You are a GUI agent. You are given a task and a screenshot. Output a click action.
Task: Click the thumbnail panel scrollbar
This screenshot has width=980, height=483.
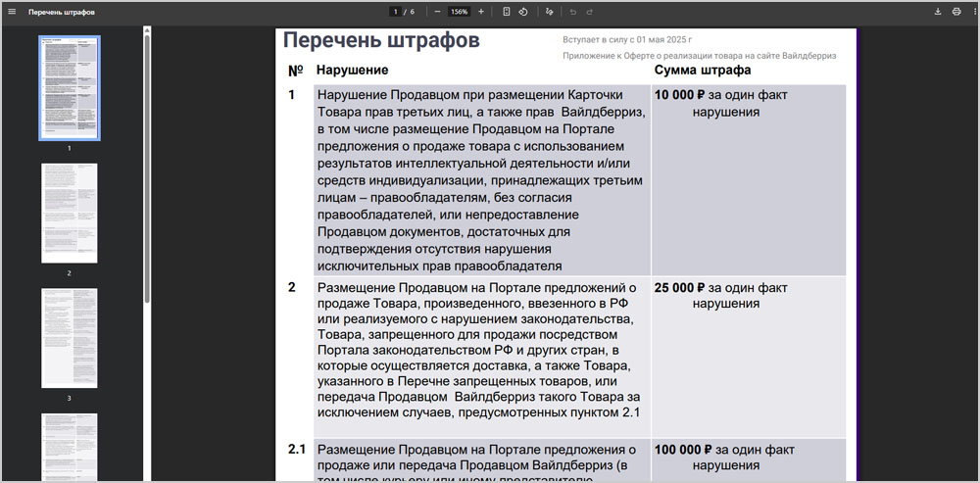coord(147,169)
